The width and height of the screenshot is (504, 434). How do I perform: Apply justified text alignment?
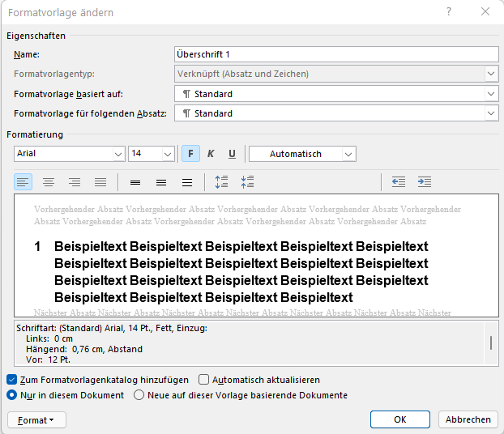(100, 182)
